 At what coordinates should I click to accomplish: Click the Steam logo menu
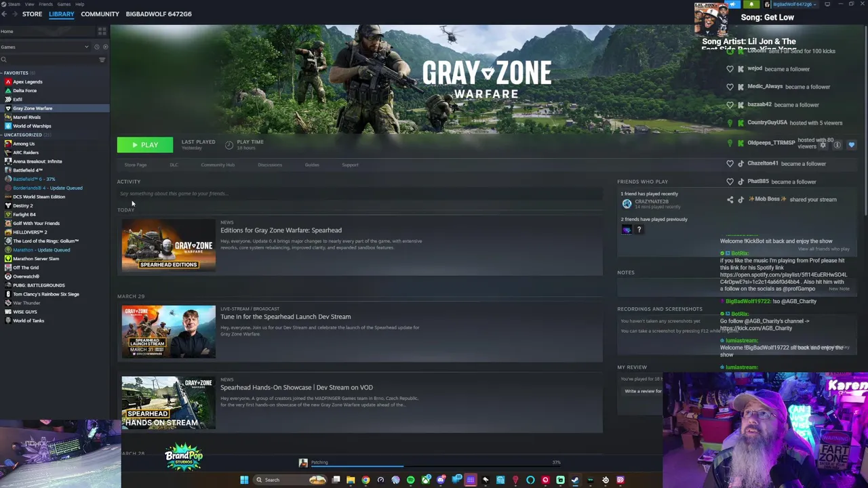[x=3, y=4]
